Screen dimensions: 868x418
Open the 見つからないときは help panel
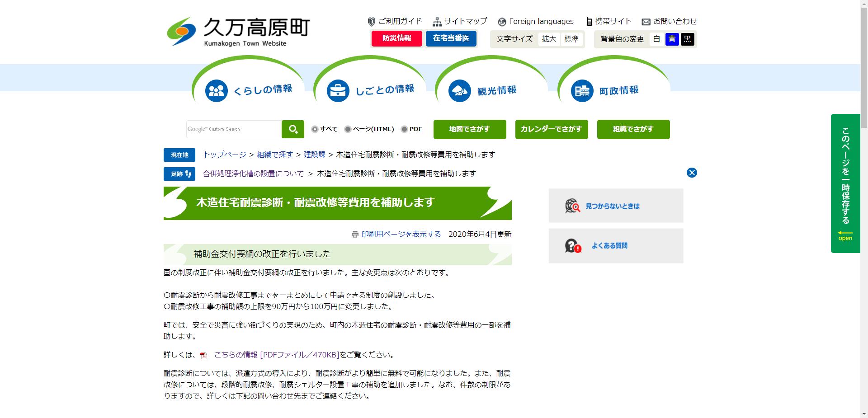pos(615,206)
